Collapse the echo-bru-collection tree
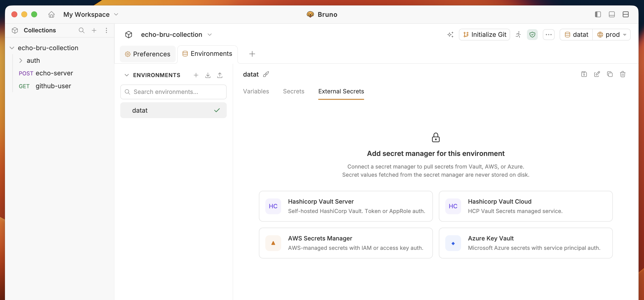This screenshot has height=300, width=644. [12, 48]
